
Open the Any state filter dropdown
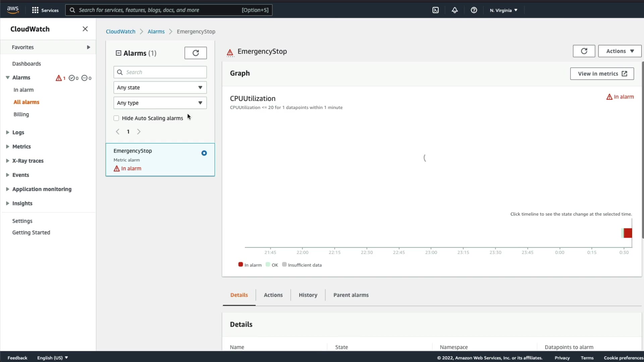coord(160,87)
